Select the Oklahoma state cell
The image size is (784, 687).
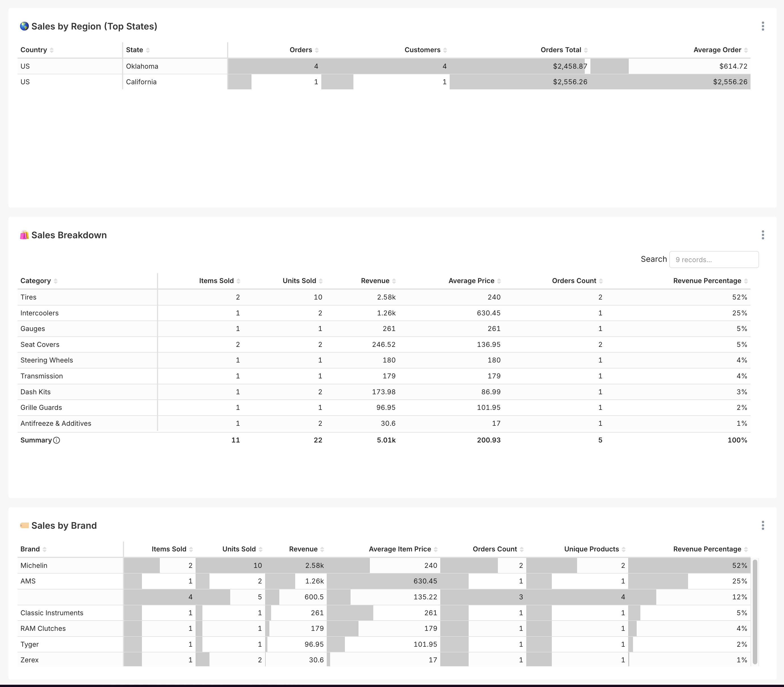(142, 66)
